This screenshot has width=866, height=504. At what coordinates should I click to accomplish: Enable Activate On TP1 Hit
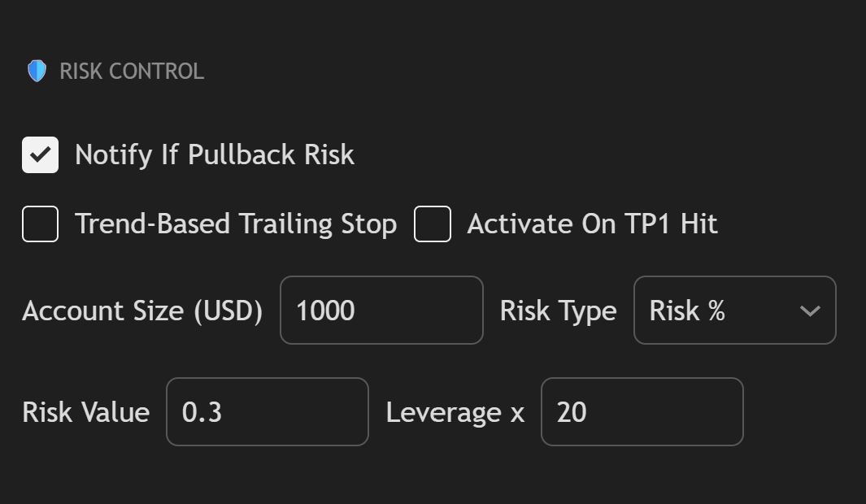[432, 224]
